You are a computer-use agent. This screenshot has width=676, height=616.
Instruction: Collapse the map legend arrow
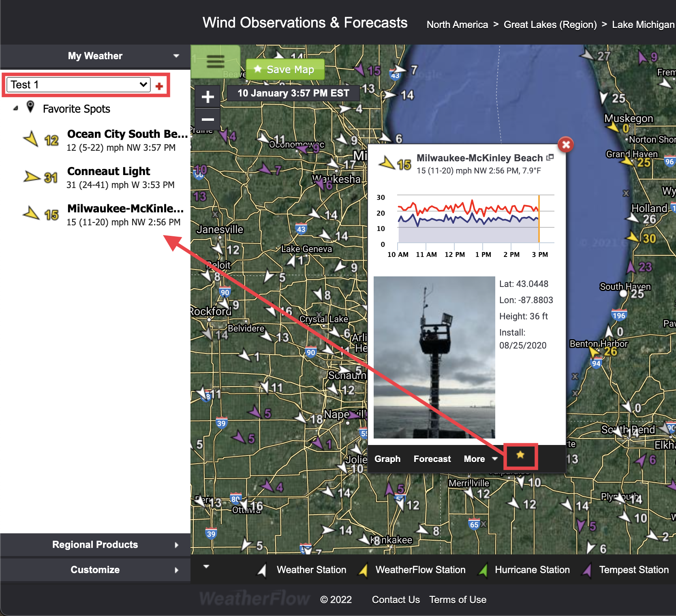tap(206, 566)
